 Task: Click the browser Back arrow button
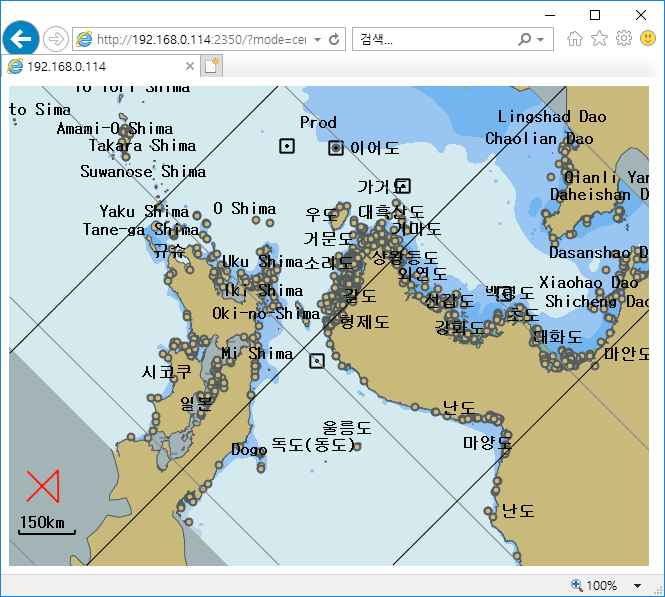pos(20,39)
